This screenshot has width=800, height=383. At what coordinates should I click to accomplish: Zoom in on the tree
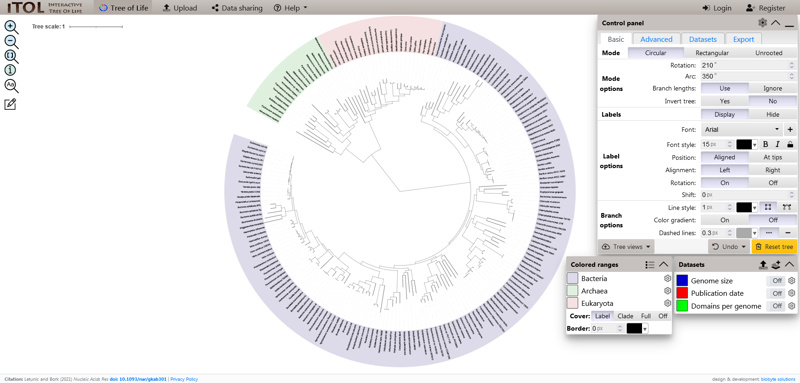(11, 27)
